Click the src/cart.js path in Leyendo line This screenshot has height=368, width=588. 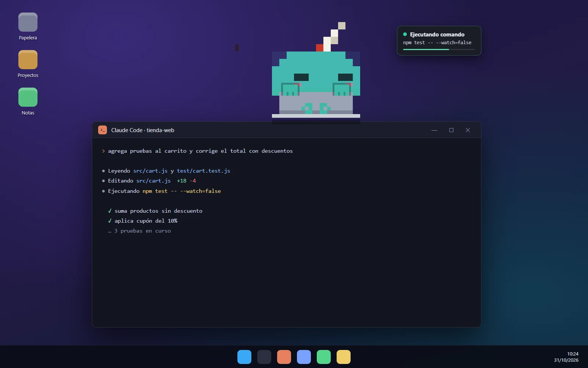click(150, 171)
